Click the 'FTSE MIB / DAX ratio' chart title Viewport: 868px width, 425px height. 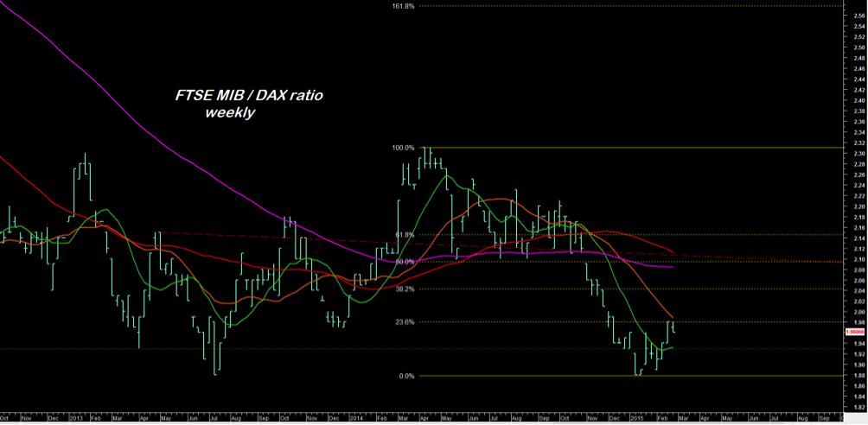tap(248, 96)
